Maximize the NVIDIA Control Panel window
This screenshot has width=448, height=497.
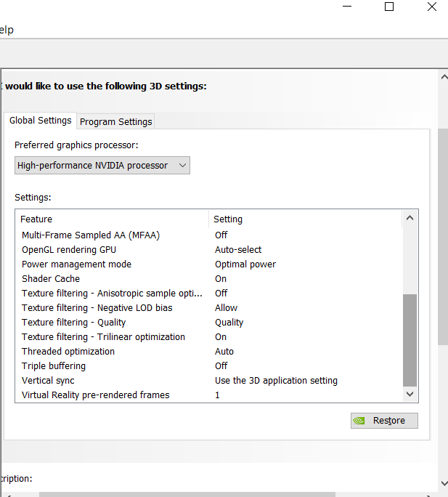[389, 7]
